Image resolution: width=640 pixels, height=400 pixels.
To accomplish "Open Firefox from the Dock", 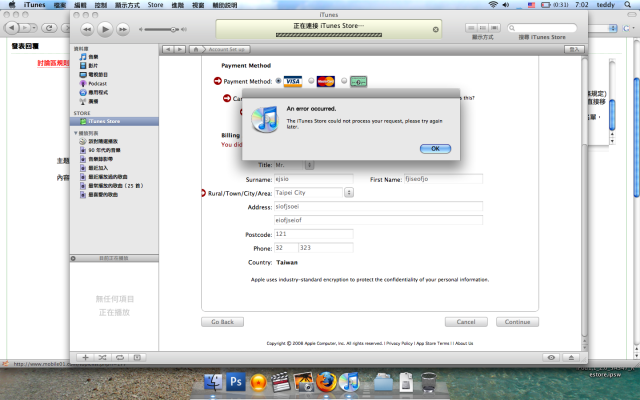I will point(326,382).
